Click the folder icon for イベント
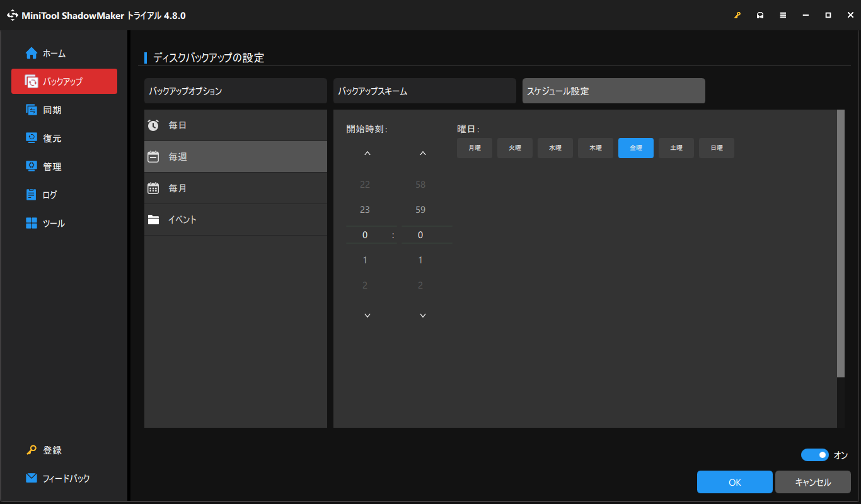The height and width of the screenshot is (504, 861). pyautogui.click(x=153, y=220)
